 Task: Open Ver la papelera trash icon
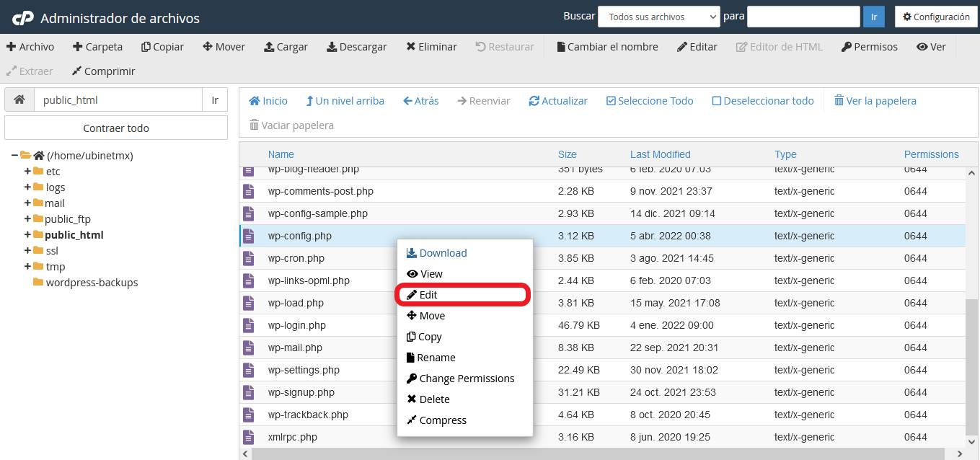tap(839, 101)
